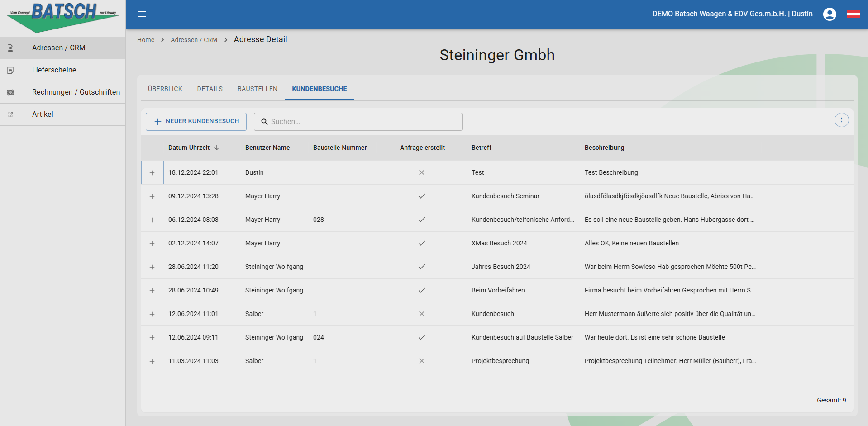Image resolution: width=868 pixels, height=426 pixels.
Task: Switch to the Baustellen tab
Action: coord(258,89)
